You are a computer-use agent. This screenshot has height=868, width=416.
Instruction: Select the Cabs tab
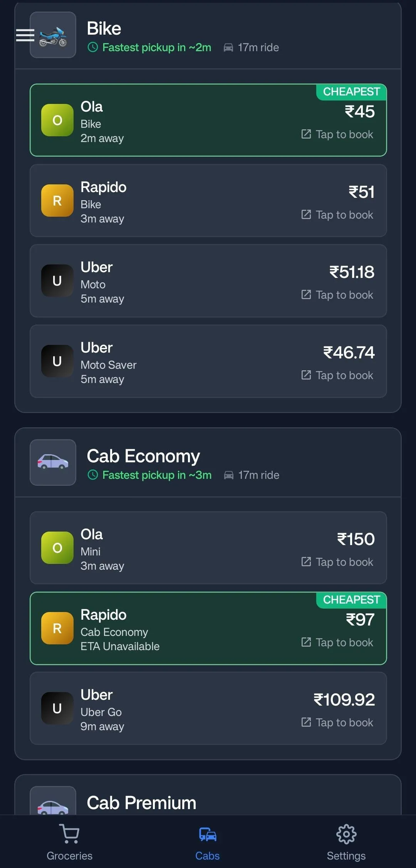click(x=208, y=842)
